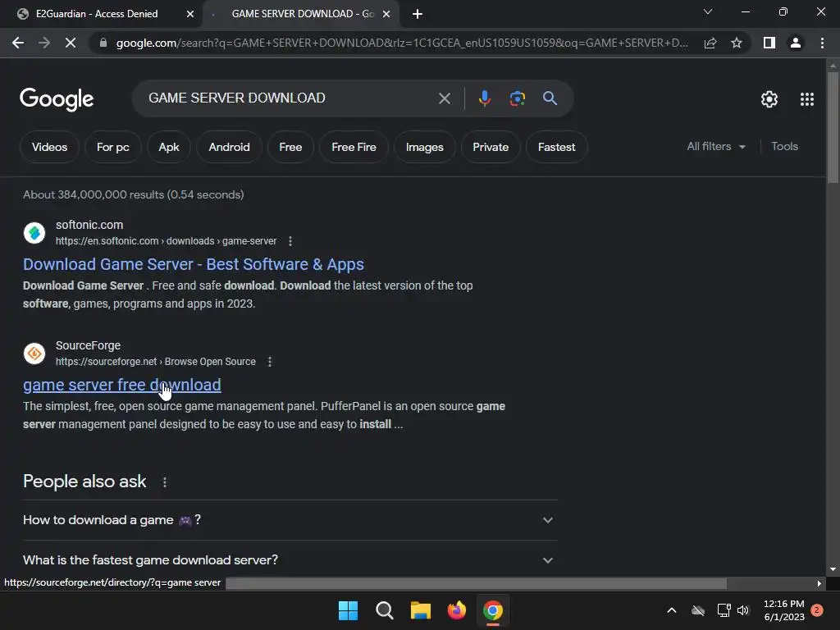Open the Chrome profile menu

click(x=796, y=43)
